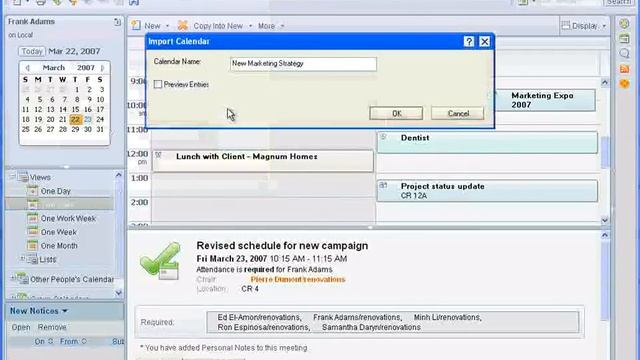Click the Other People's Calendar icon

[x=23, y=279]
